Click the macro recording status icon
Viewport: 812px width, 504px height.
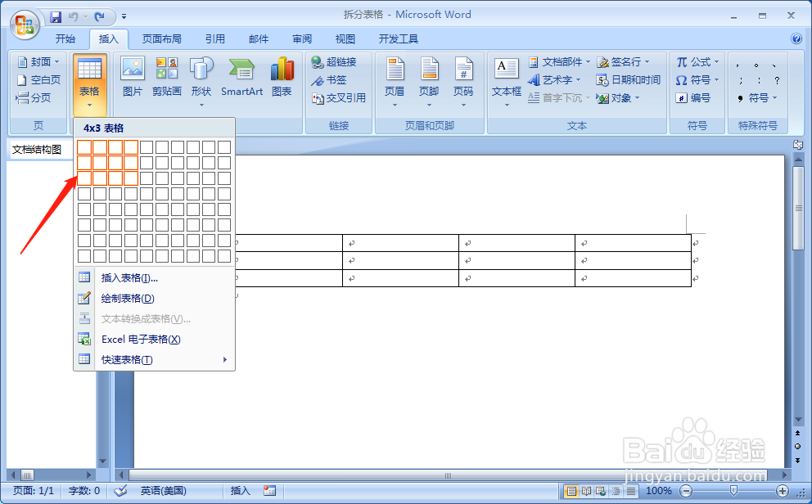coord(269,491)
